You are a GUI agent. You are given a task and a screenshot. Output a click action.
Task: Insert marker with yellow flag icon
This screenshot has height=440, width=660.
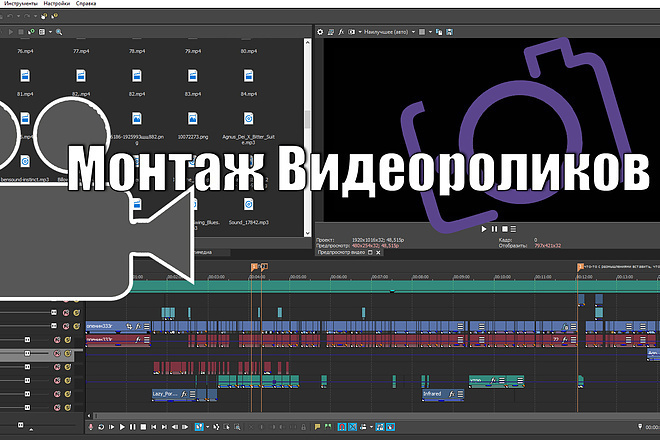[x=318, y=427]
